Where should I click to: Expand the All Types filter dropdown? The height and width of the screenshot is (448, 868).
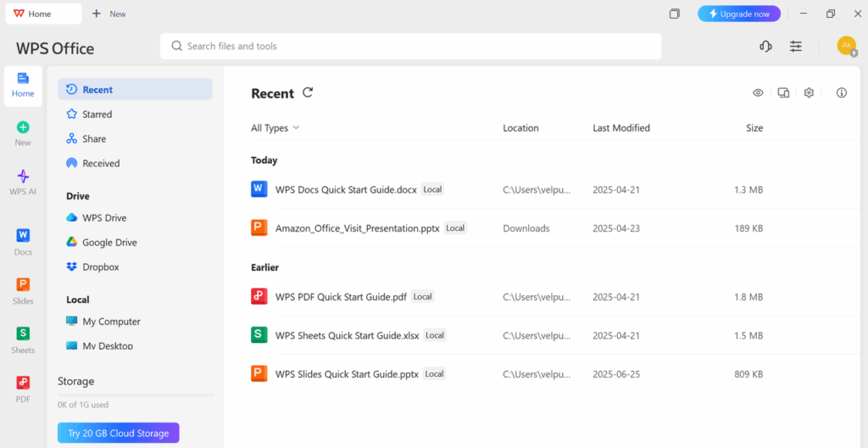275,128
